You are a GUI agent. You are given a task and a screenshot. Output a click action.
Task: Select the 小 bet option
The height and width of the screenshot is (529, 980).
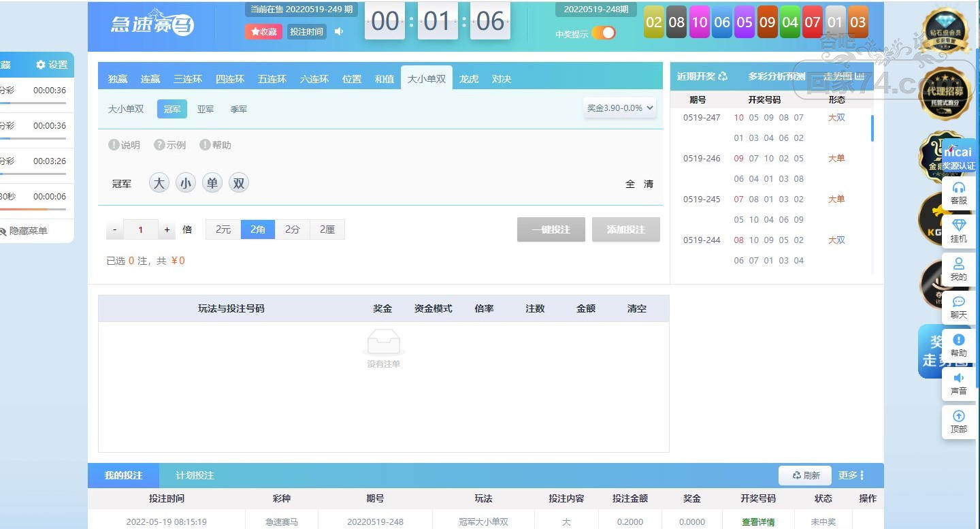point(186,183)
